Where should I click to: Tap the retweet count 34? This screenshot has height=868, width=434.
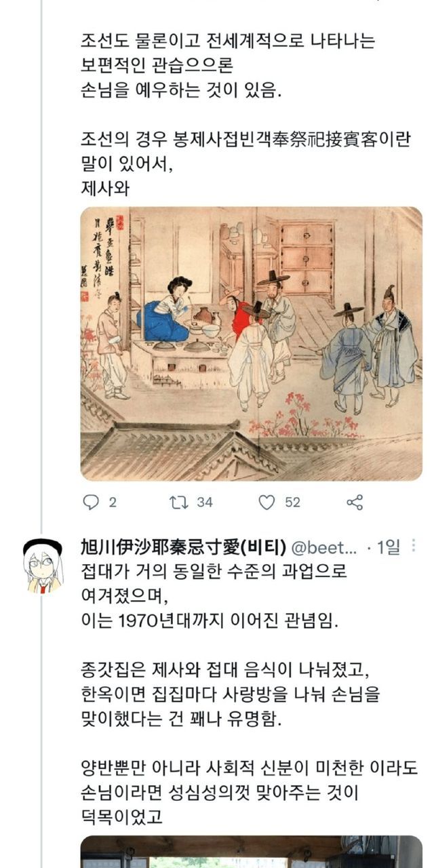click(x=205, y=502)
